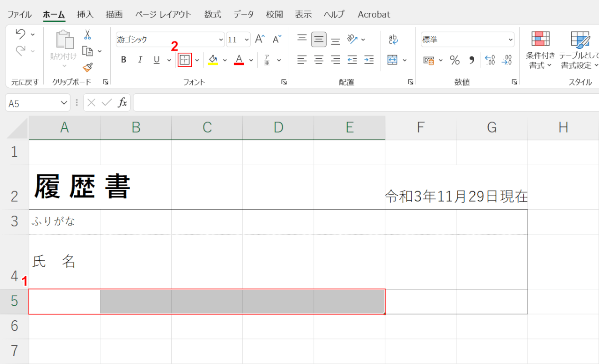This screenshot has width=599, height=364.
Task: Click the Increase Decimal icon
Action: point(490,60)
